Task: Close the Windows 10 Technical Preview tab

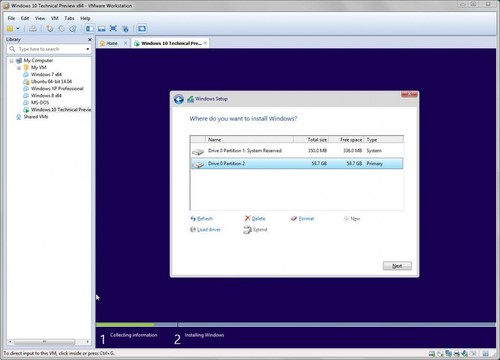Action: (x=205, y=43)
